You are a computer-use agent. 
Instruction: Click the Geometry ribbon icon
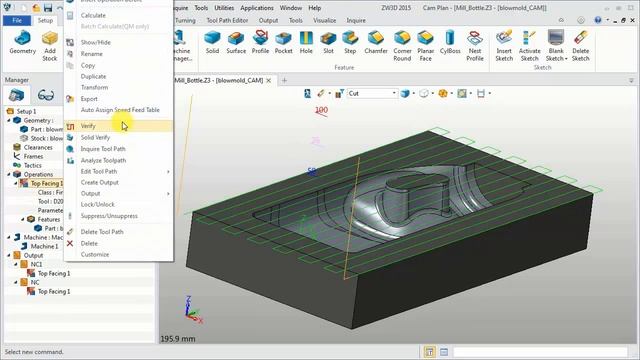click(x=22, y=43)
